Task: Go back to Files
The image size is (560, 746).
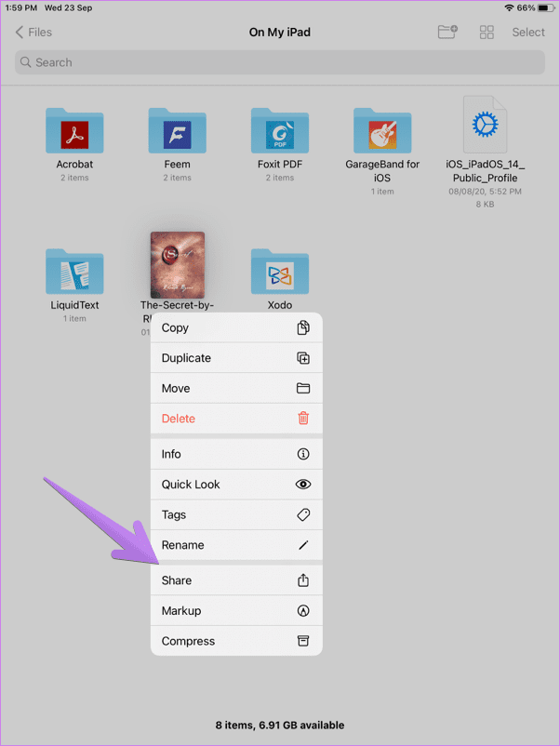Action: 33,33
